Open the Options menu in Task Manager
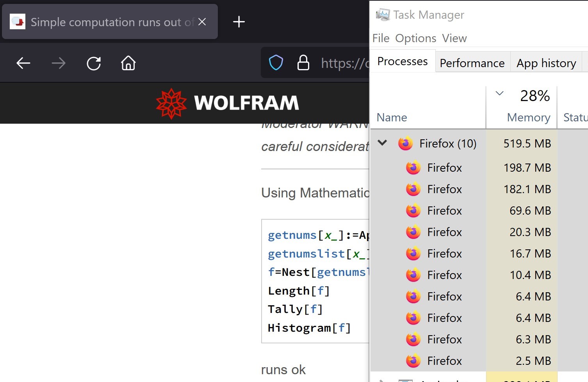 tap(415, 38)
